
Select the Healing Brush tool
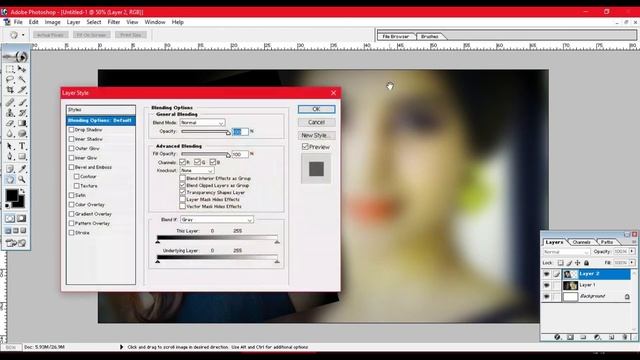pos(10,102)
